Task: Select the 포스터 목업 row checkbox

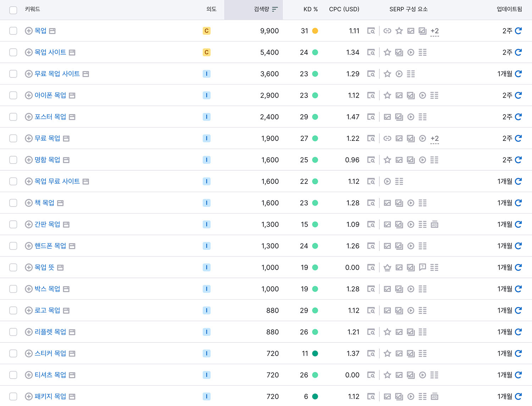Action: point(13,117)
